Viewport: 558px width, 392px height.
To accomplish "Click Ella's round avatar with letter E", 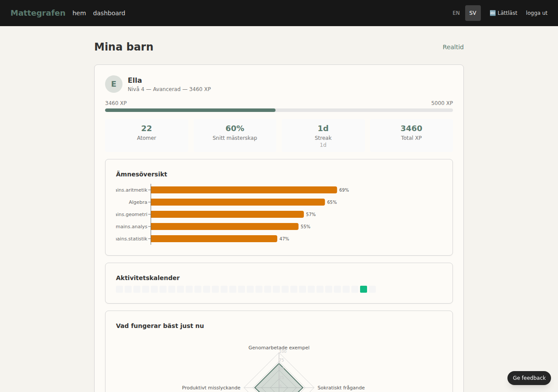I will pos(114,84).
